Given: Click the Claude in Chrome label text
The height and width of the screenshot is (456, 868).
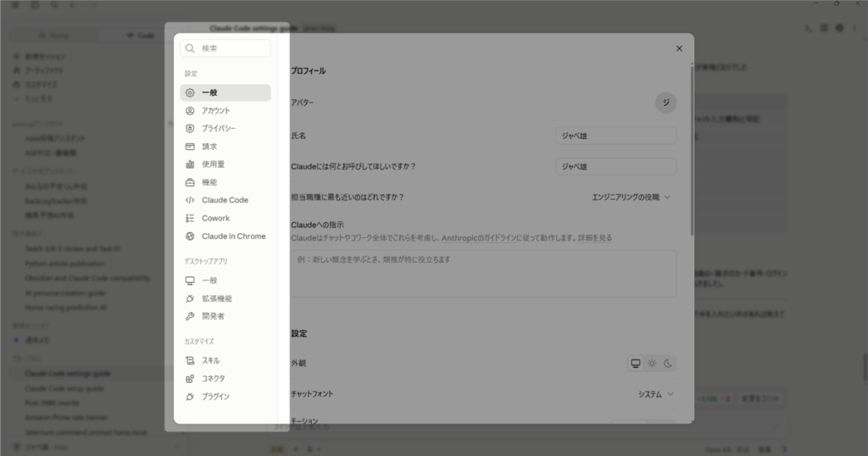Looking at the screenshot, I should click(x=234, y=236).
